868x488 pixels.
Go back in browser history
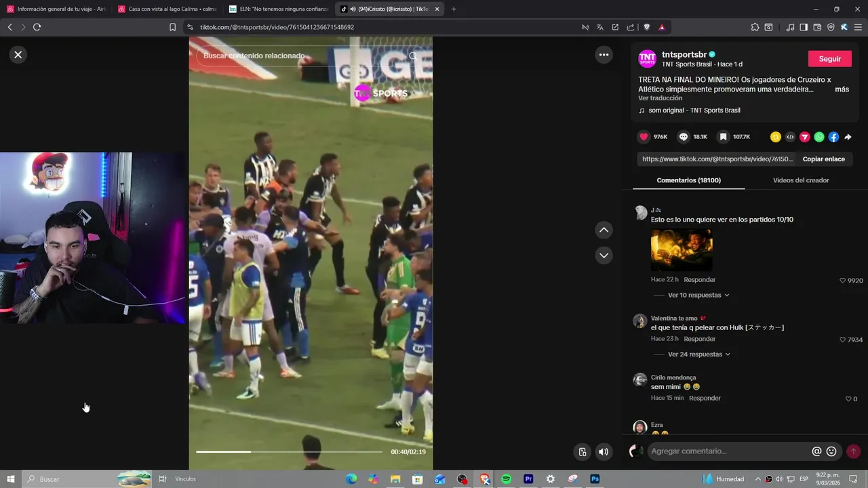pyautogui.click(x=9, y=27)
